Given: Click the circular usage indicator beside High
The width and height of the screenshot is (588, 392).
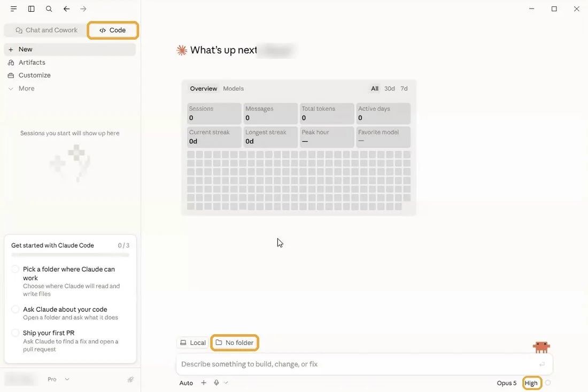Looking at the screenshot, I should click(x=548, y=383).
